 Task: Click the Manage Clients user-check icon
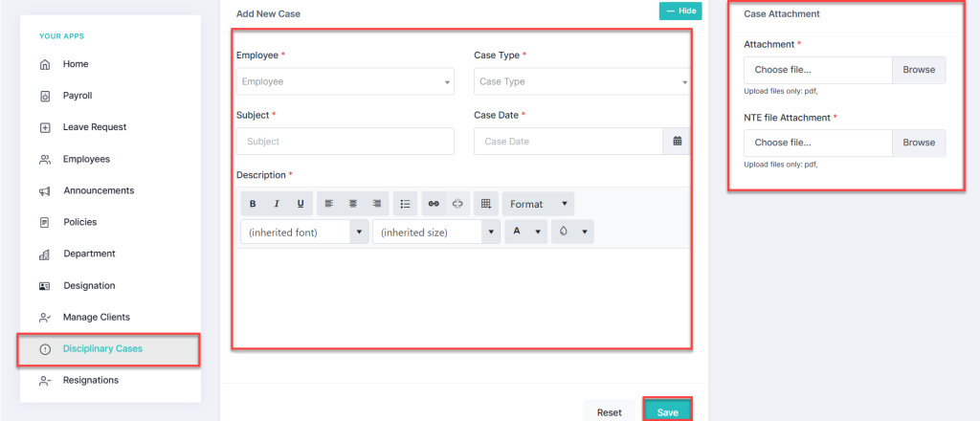(x=44, y=318)
